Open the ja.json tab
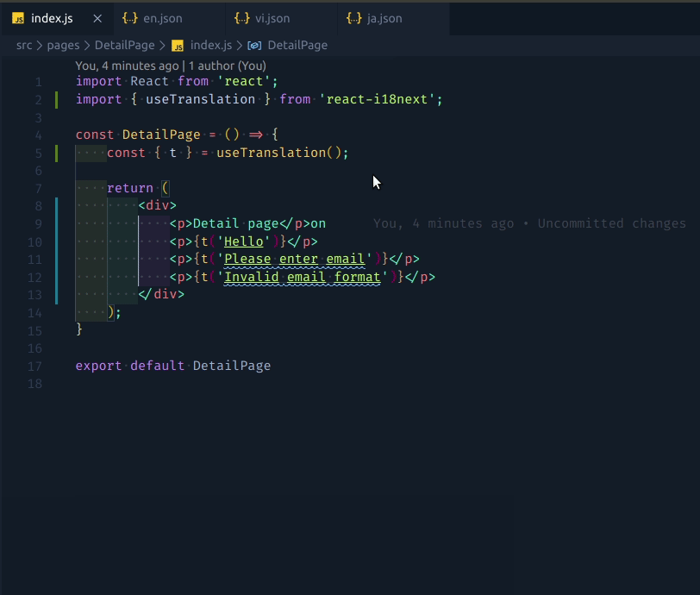Screen dimensions: 700x595 (384, 18)
